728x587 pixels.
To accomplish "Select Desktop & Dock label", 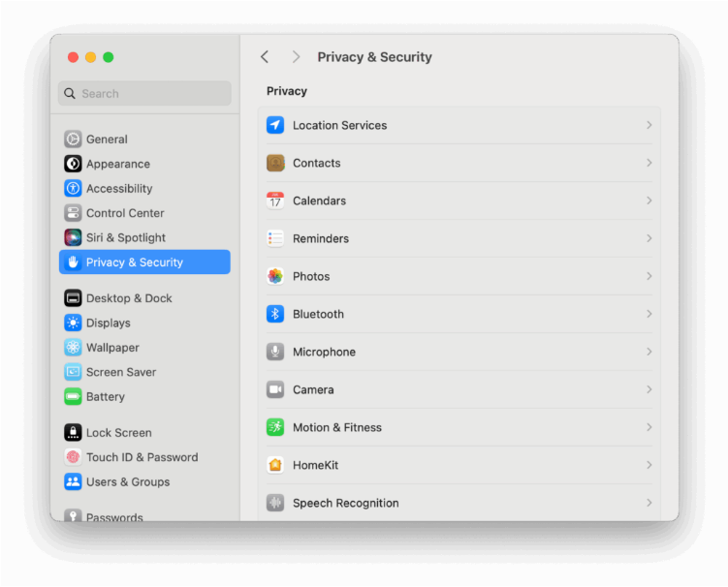I will pyautogui.click(x=129, y=298).
